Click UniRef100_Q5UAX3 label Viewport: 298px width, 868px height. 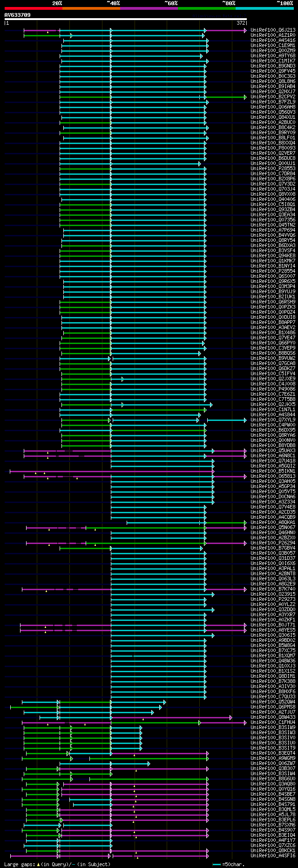[273, 451]
